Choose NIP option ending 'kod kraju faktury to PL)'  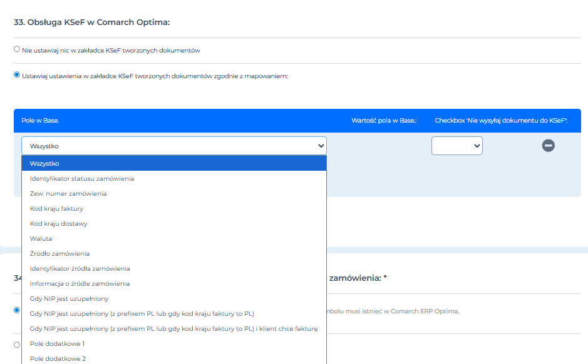coord(174,313)
